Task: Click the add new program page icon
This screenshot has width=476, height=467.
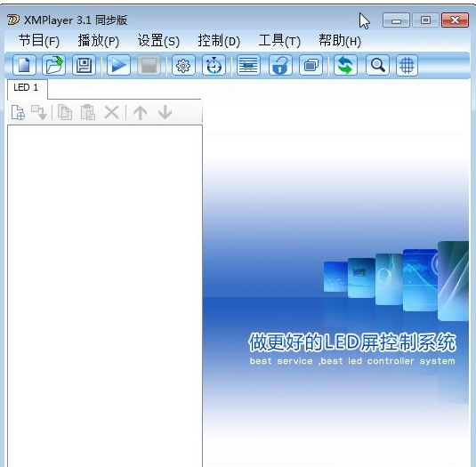Action: point(18,113)
